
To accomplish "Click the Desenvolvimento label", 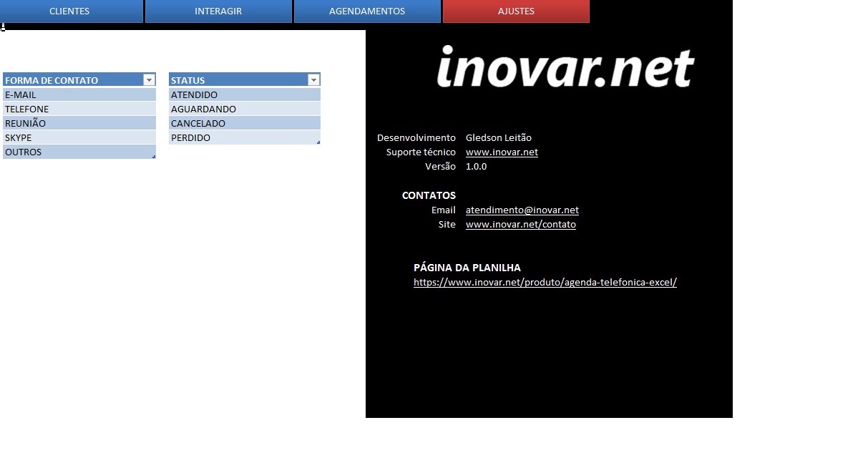I will click(x=416, y=137).
